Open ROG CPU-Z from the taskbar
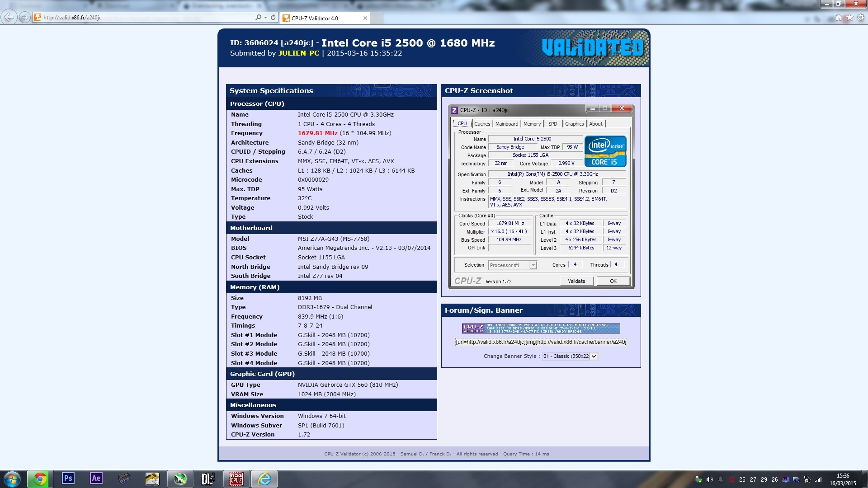Image resolution: width=868 pixels, height=488 pixels. click(236, 479)
